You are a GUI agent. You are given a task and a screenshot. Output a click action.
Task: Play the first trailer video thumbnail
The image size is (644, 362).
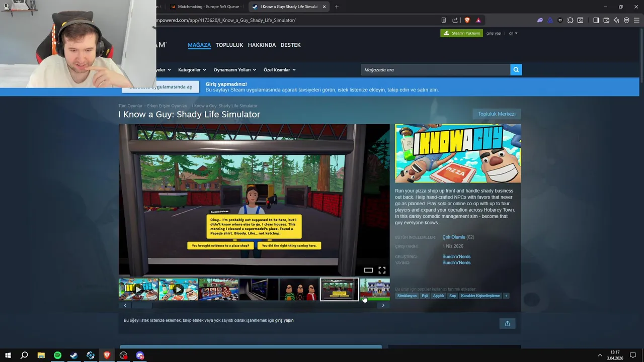(138, 290)
